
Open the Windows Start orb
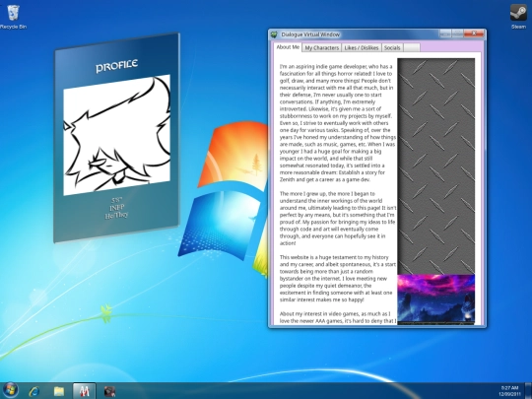coord(10,390)
